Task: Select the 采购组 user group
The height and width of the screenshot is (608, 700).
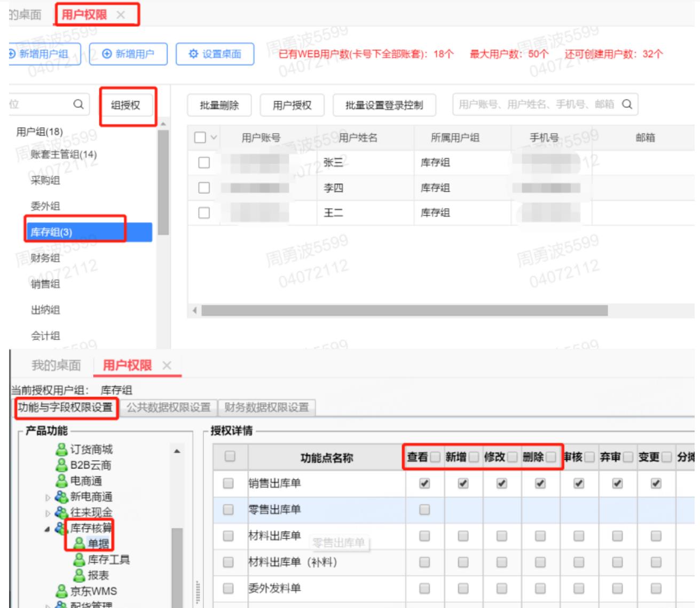Action: [45, 180]
